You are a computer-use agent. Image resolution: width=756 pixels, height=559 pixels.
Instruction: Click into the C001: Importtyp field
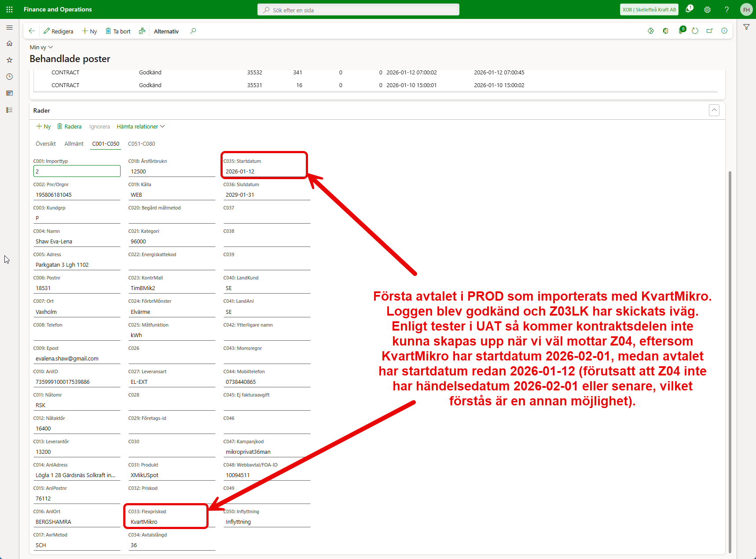[x=77, y=171]
